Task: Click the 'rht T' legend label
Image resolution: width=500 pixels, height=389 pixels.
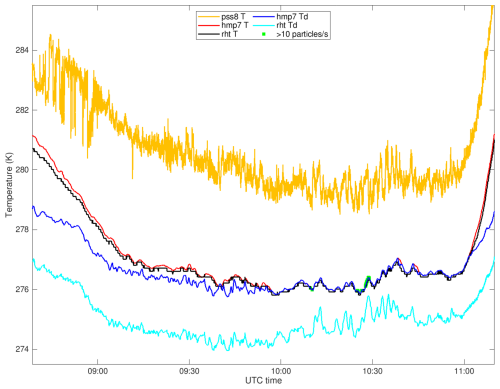Action: click(229, 34)
